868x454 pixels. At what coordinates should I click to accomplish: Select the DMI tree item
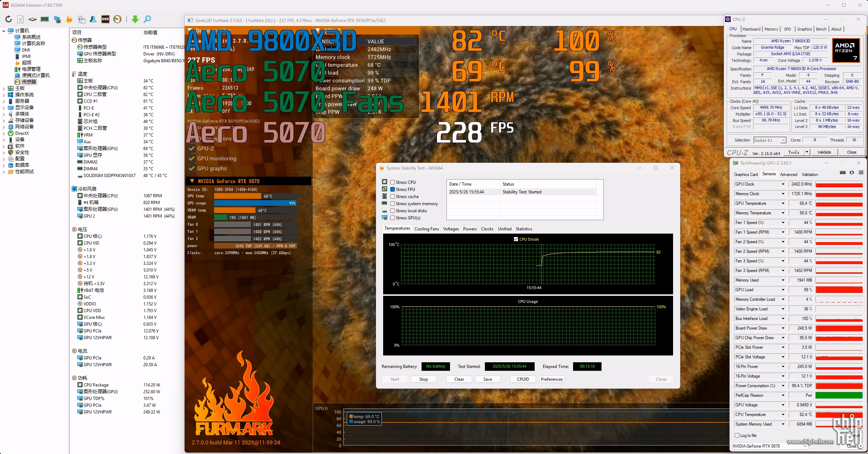click(22, 50)
